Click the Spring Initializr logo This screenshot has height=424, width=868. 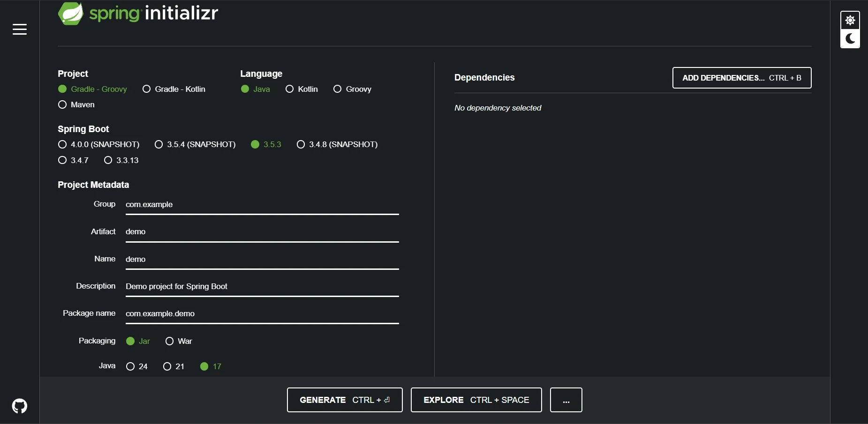coord(138,14)
